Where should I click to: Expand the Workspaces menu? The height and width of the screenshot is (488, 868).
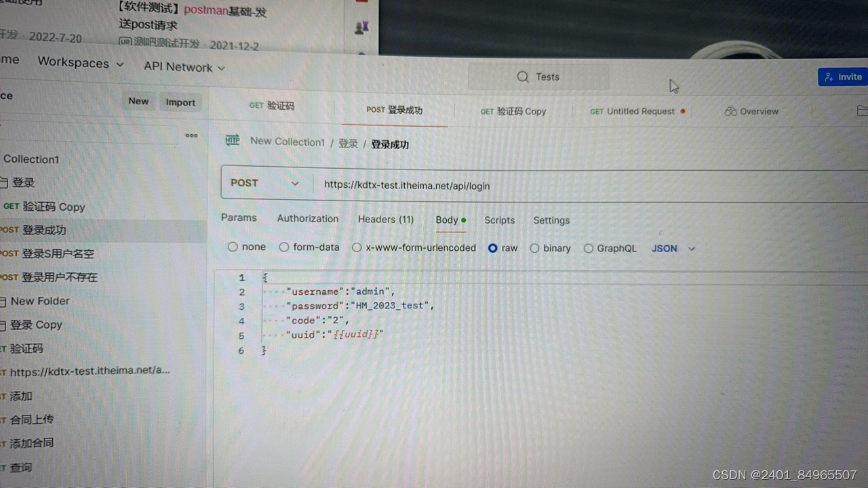(x=81, y=63)
